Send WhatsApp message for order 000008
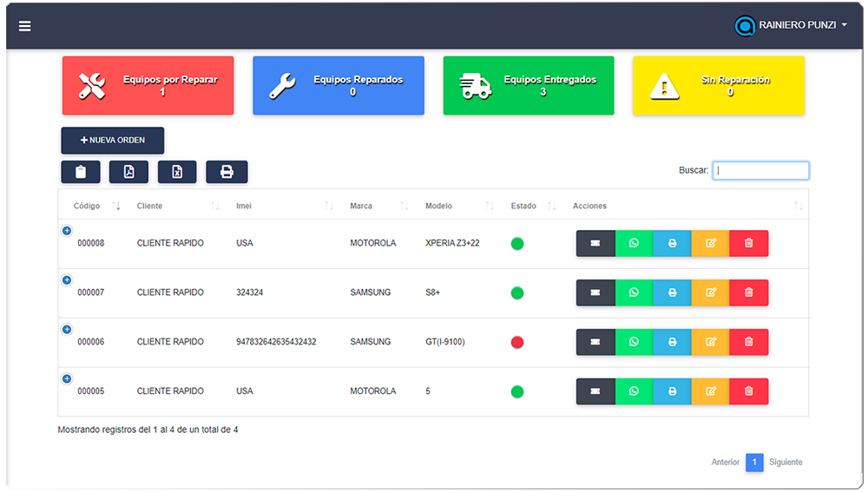The width and height of the screenshot is (868, 492). [634, 243]
